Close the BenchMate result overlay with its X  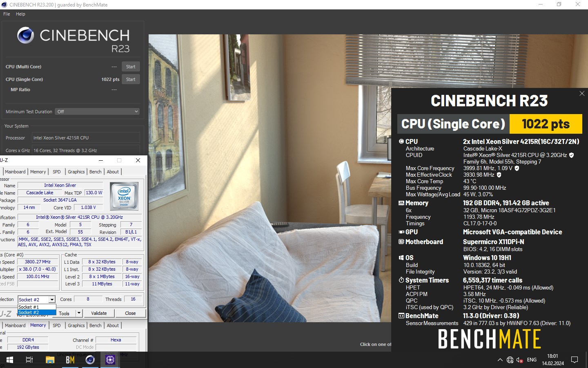coord(582,94)
